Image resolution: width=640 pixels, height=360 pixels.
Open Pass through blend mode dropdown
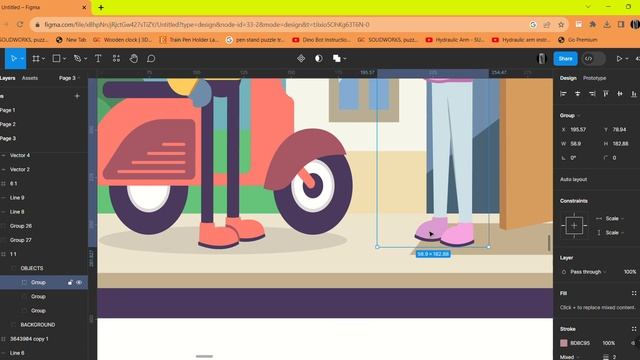(x=588, y=272)
